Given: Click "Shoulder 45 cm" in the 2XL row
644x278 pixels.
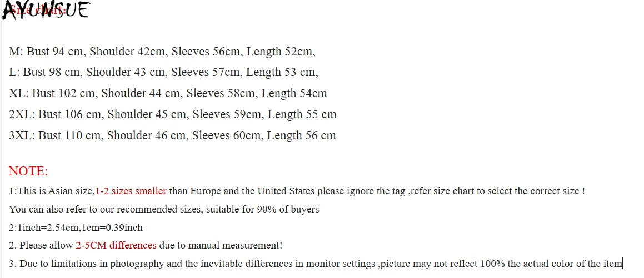Looking at the screenshot, I should coord(147,114).
